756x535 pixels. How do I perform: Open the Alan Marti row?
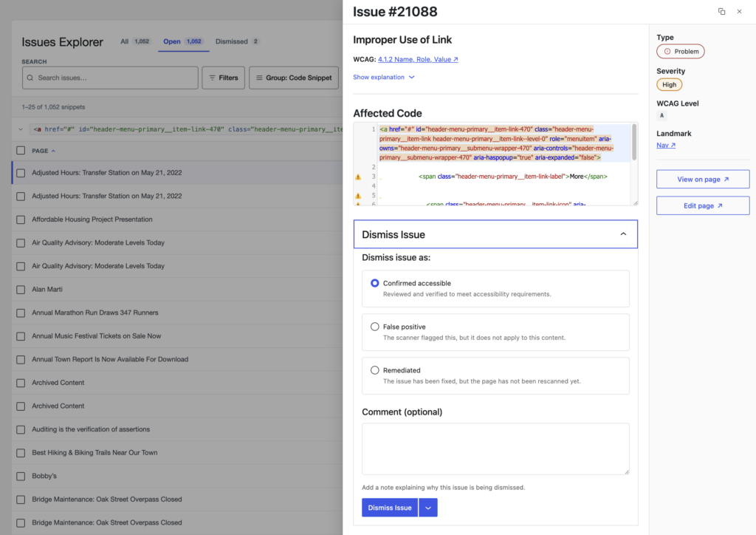pos(47,289)
